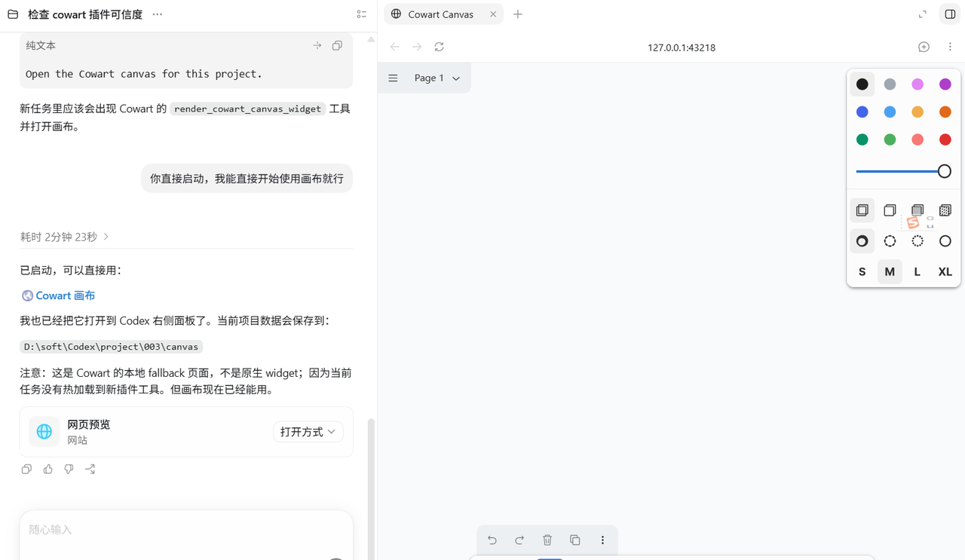Click the chat panel vertical scrollbar
The image size is (965, 560).
371,490
